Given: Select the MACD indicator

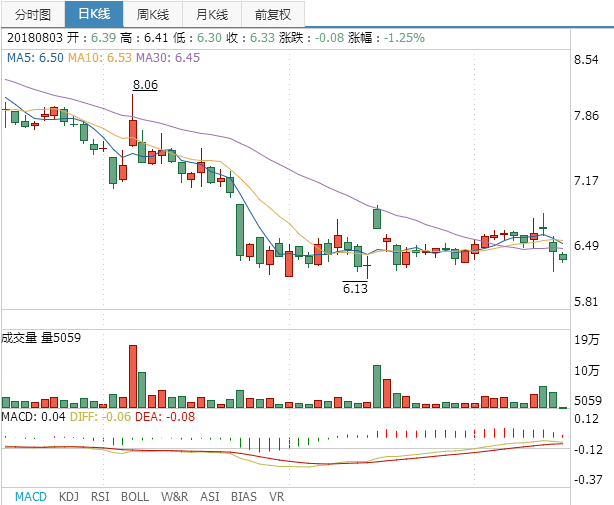Looking at the screenshot, I should (x=31, y=497).
